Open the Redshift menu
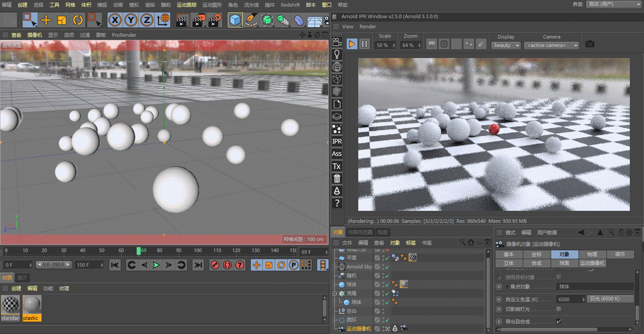 (x=290, y=5)
